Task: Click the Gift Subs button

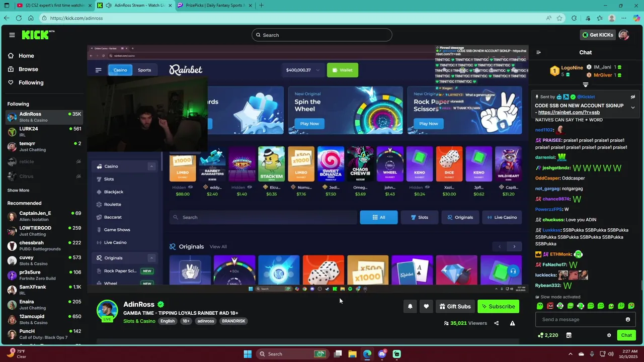Action: pos(455,306)
